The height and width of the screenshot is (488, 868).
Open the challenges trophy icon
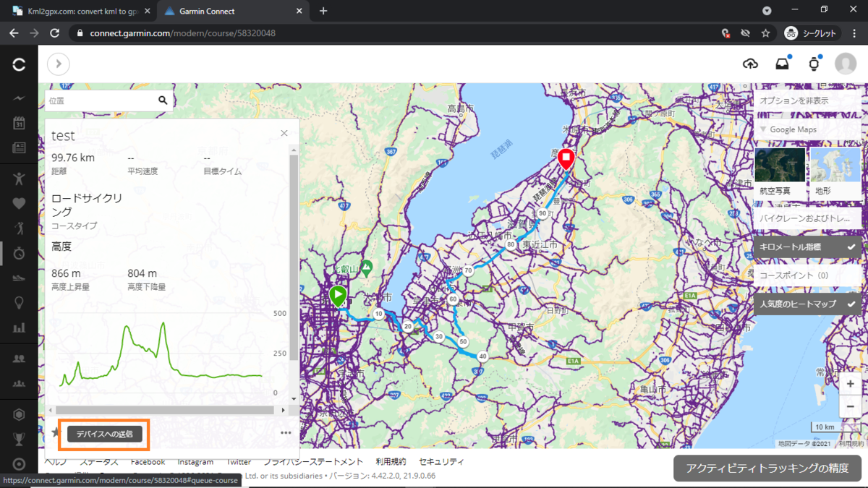click(20, 439)
